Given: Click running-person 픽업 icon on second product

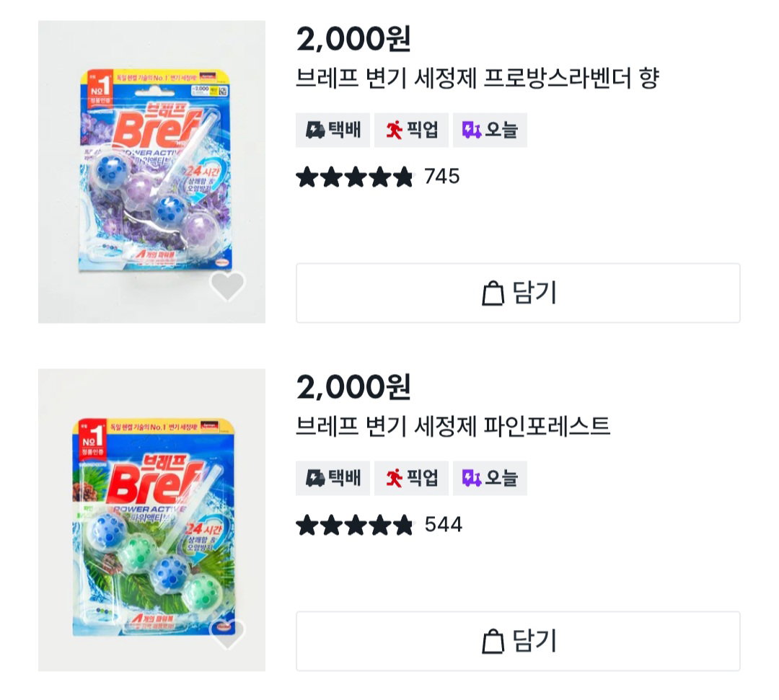Looking at the screenshot, I should pyautogui.click(x=394, y=479).
